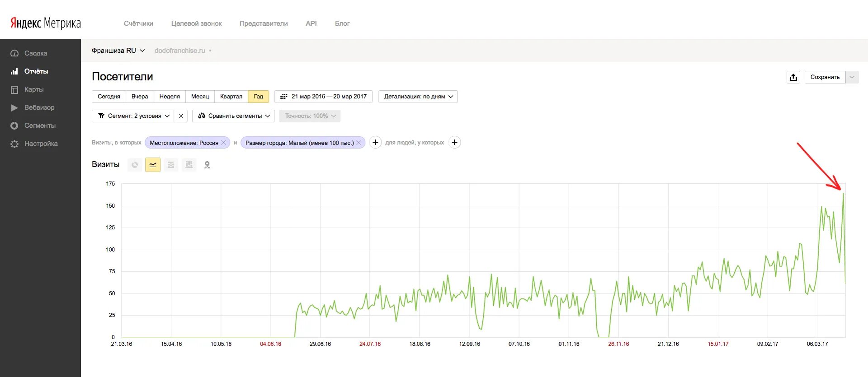Open the Представители top menu
The height and width of the screenshot is (377, 868).
264,23
